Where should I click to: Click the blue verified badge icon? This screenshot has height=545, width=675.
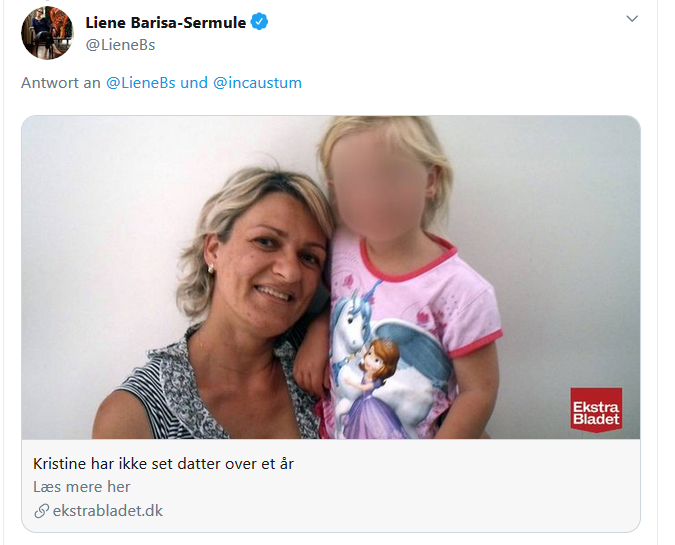tap(259, 22)
